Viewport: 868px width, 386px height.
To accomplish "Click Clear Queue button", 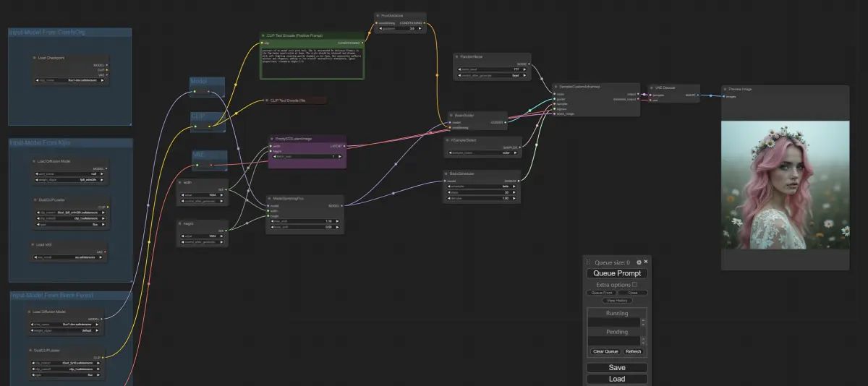I will (x=605, y=351).
